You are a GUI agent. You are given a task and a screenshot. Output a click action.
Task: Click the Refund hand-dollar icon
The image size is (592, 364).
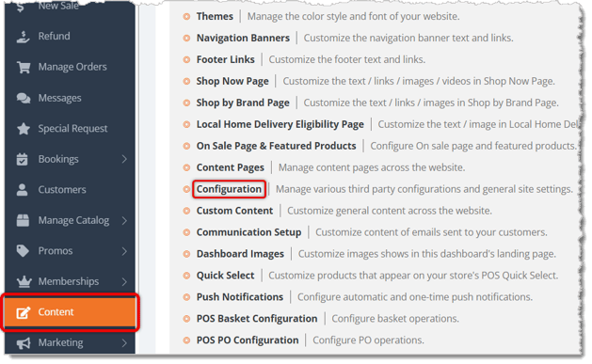coord(23,37)
